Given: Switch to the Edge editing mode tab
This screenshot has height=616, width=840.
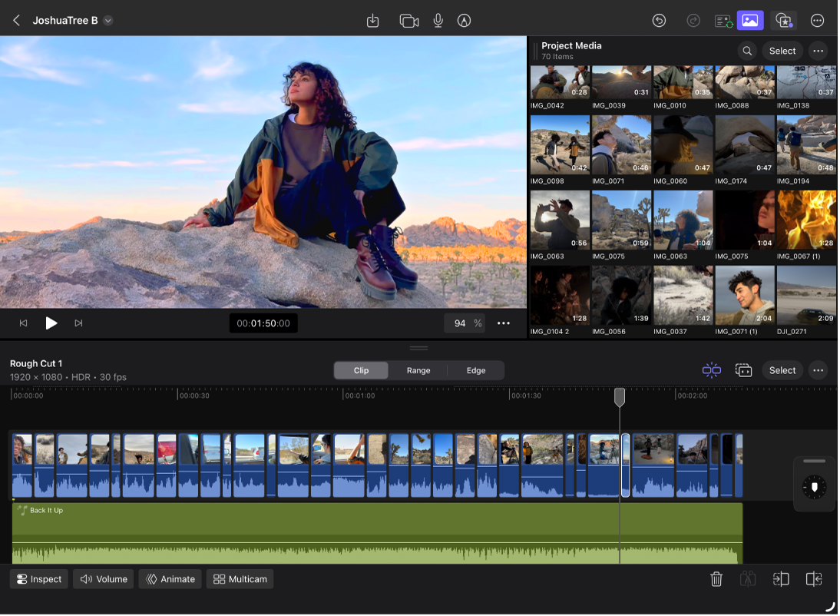Looking at the screenshot, I should pyautogui.click(x=475, y=370).
